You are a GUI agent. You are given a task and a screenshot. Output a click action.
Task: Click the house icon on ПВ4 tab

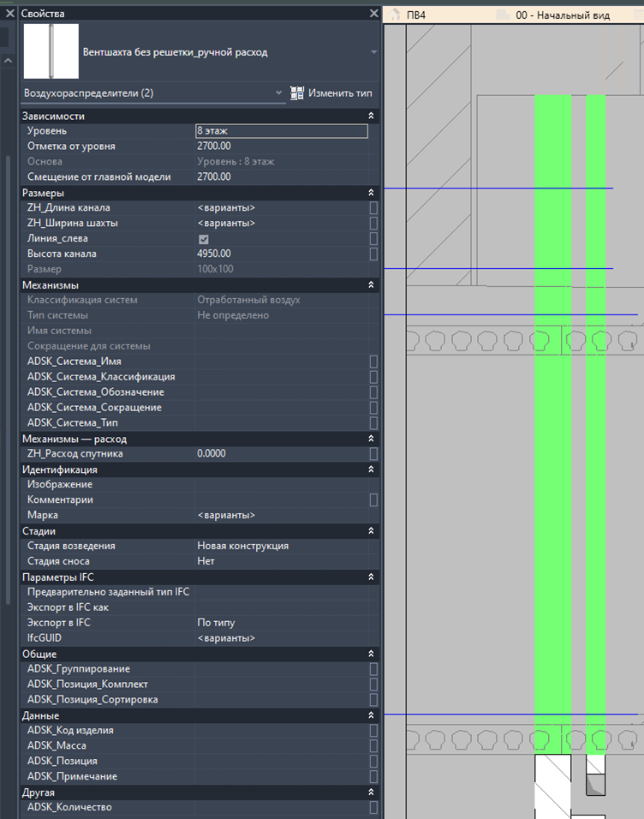pos(394,15)
